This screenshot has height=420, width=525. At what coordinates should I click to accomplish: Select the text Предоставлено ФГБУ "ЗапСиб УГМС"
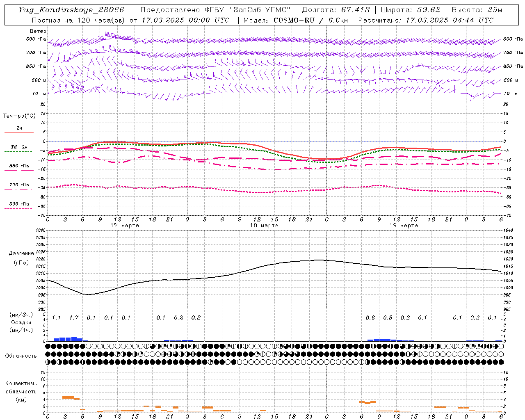click(215, 10)
